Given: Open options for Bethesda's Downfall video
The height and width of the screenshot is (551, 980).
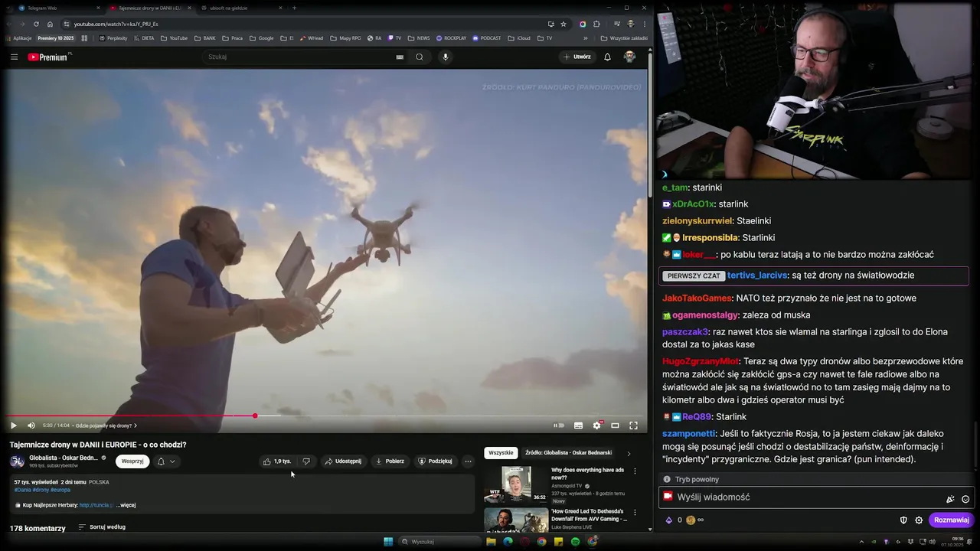Looking at the screenshot, I should tap(634, 513).
